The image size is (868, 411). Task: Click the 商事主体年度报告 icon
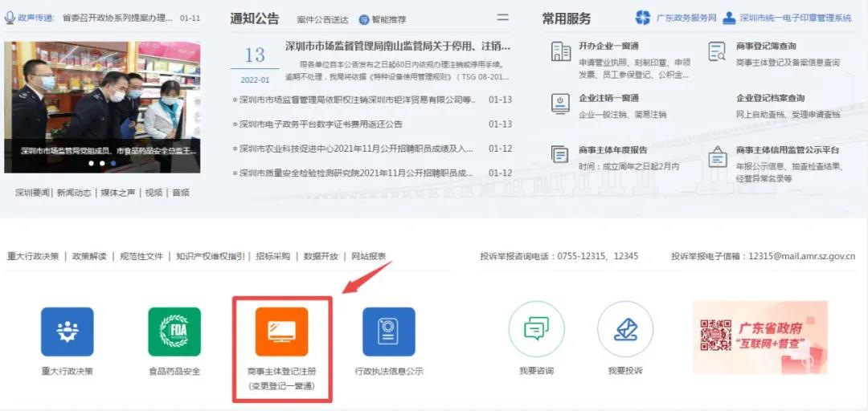pos(561,155)
